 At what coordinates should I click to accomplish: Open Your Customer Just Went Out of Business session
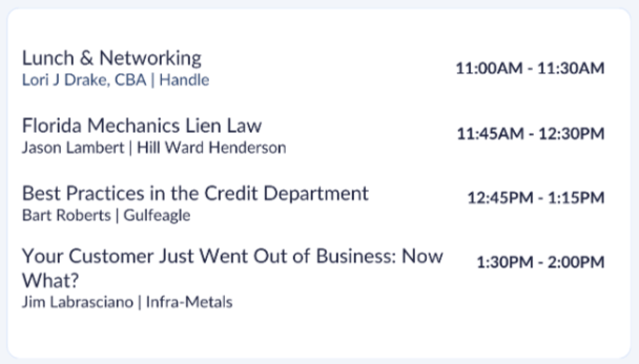pyautogui.click(x=232, y=256)
